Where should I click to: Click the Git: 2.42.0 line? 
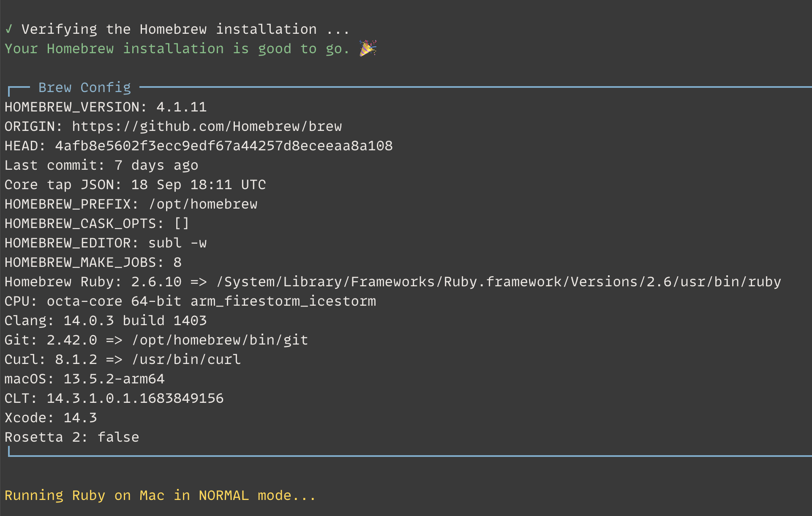coord(156,340)
